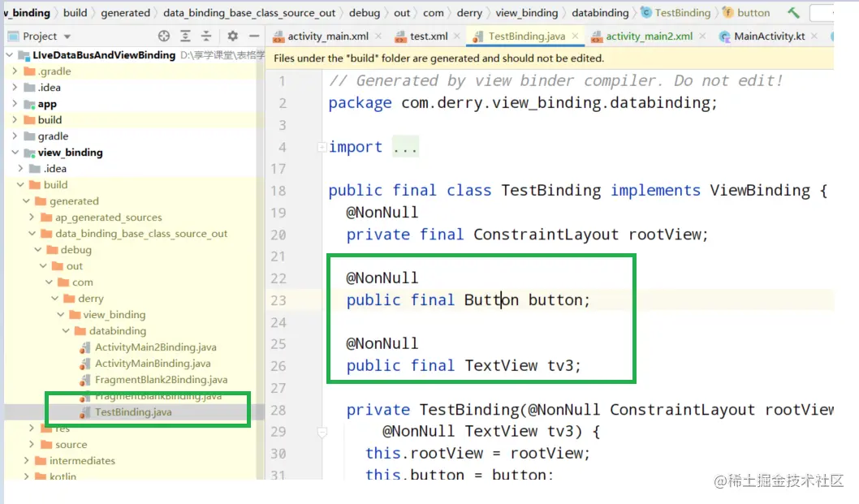Select the out folder in tree
Screen dimensions: 859x504
click(74, 266)
